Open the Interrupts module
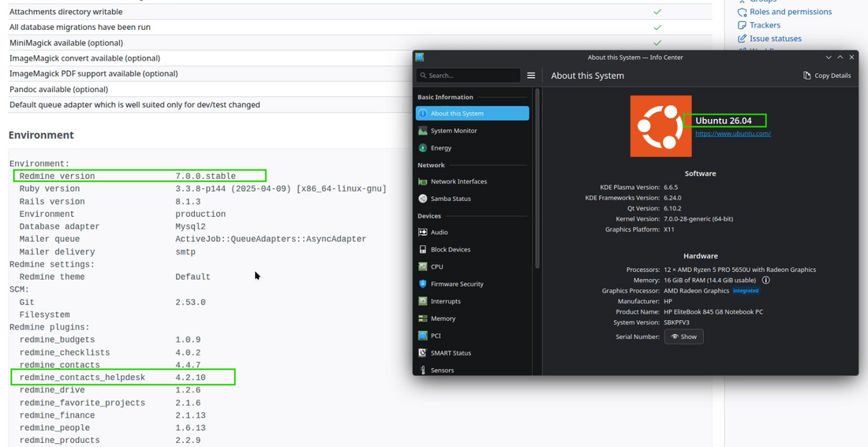 [x=472, y=301]
